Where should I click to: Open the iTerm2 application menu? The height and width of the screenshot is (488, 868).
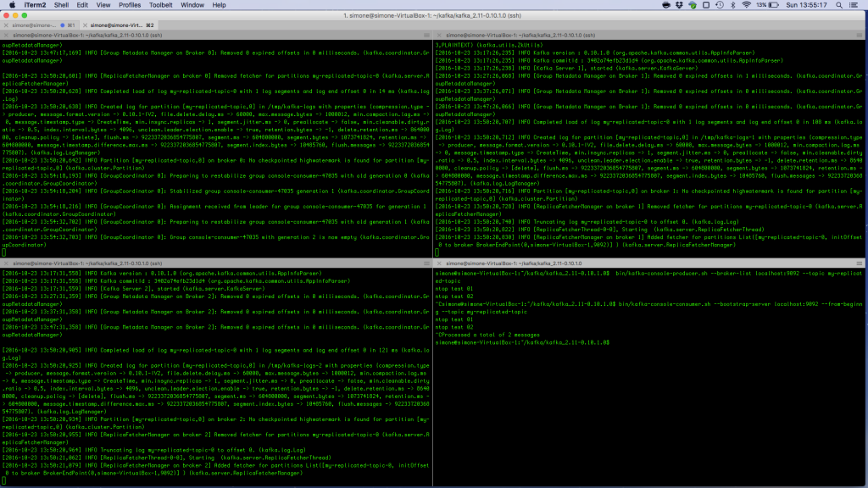coord(35,5)
